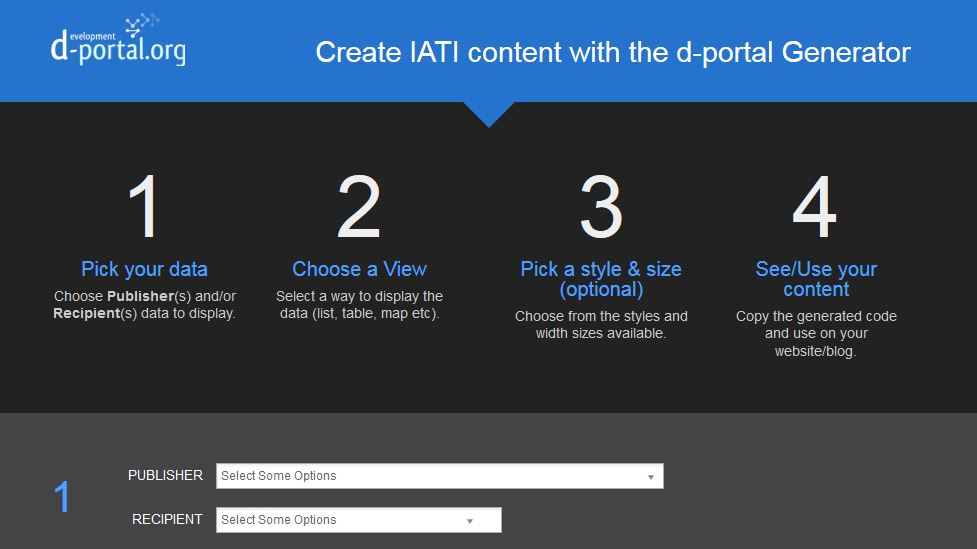Click the 'Choose a View' heading
977x549 pixels.
[x=360, y=269]
